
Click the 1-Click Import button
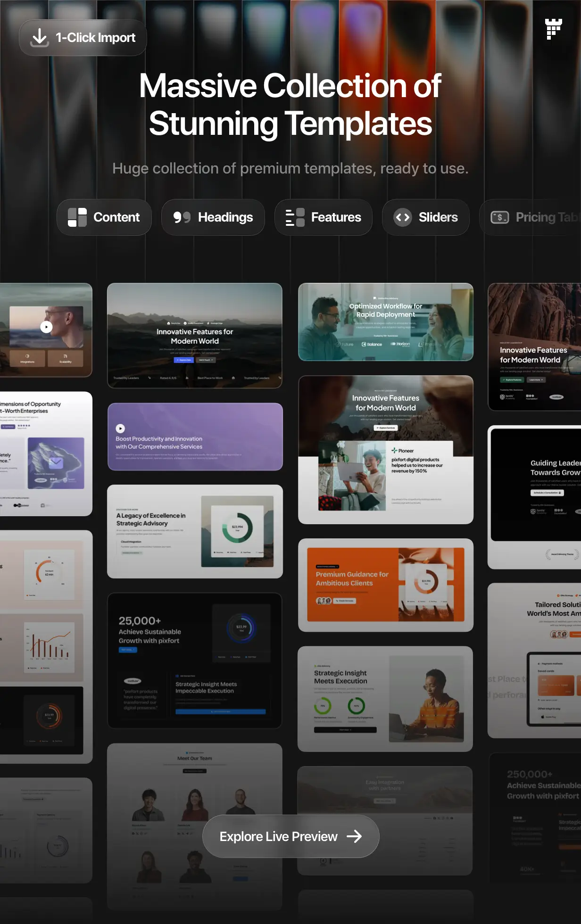click(83, 38)
